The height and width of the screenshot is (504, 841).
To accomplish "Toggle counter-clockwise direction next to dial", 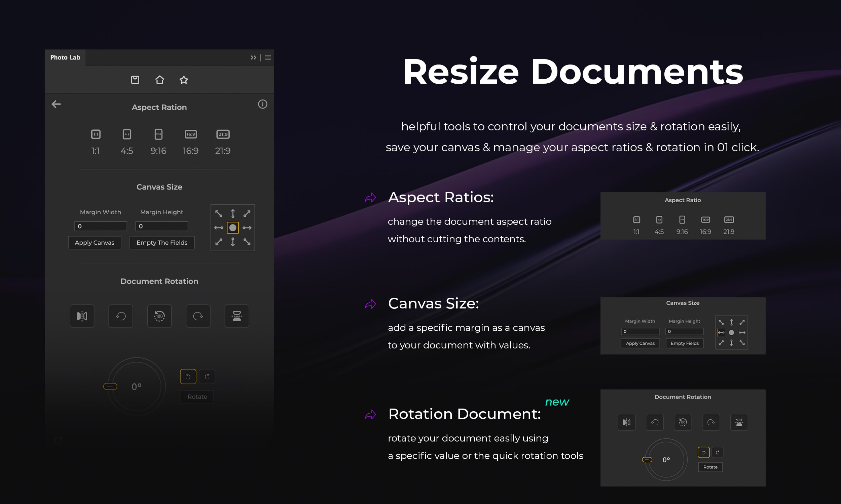I will [188, 376].
